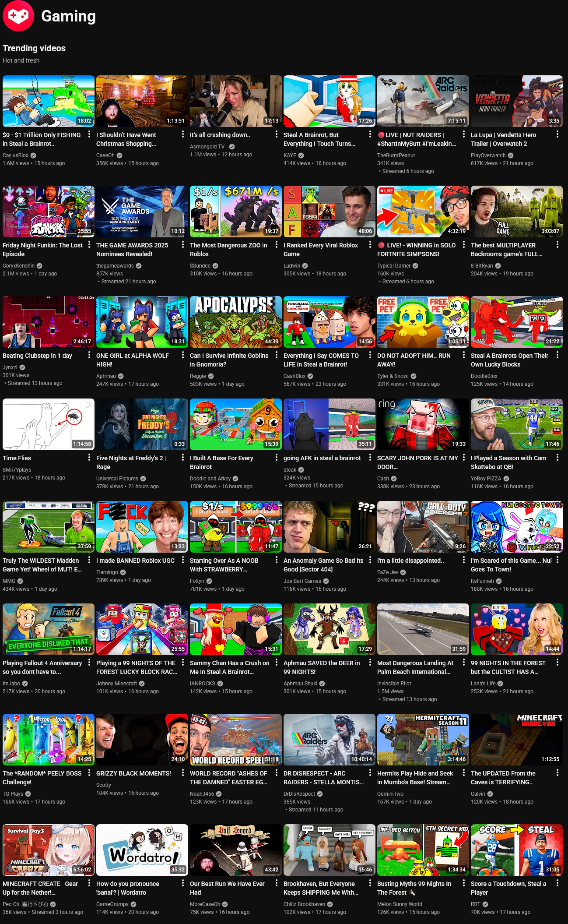Open three-dot menu for 'The best MULTIPLAYER Backrooms' video
This screenshot has height=924, width=568.
[557, 245]
